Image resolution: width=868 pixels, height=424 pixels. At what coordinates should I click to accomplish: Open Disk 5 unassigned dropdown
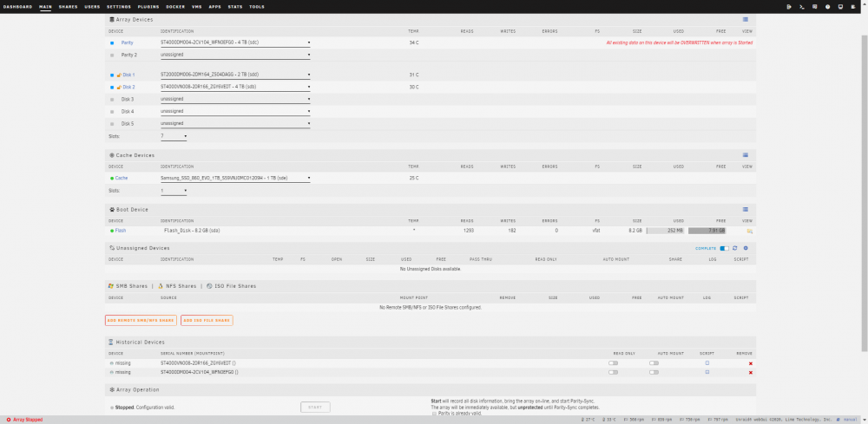pyautogui.click(x=234, y=123)
